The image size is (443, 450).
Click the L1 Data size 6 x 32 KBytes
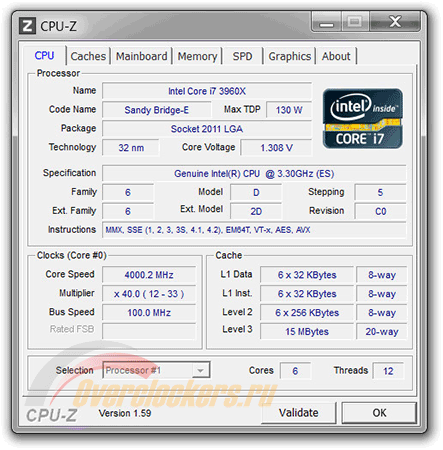click(x=307, y=275)
